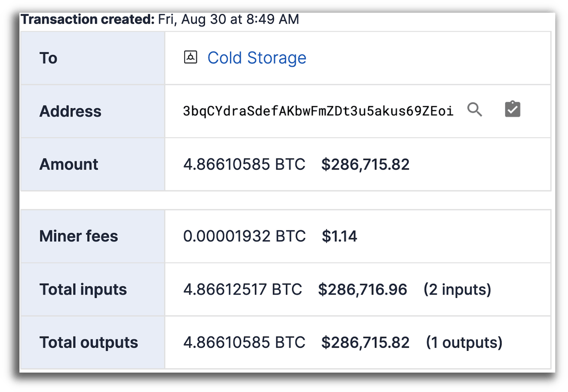Click the BTC value in the Amount row

(x=244, y=164)
